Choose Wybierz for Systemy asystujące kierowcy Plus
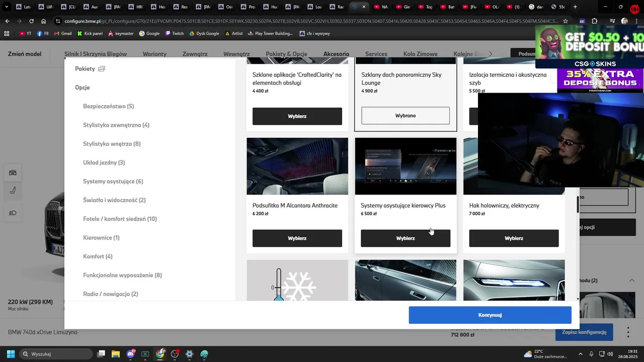 coord(406,238)
